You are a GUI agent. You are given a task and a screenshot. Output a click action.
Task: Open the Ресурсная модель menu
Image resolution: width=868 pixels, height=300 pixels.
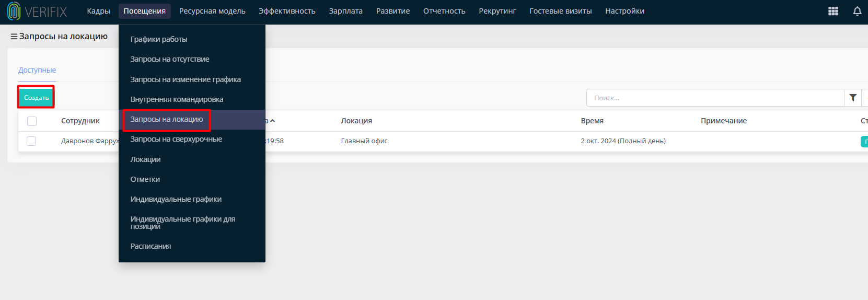click(x=212, y=11)
